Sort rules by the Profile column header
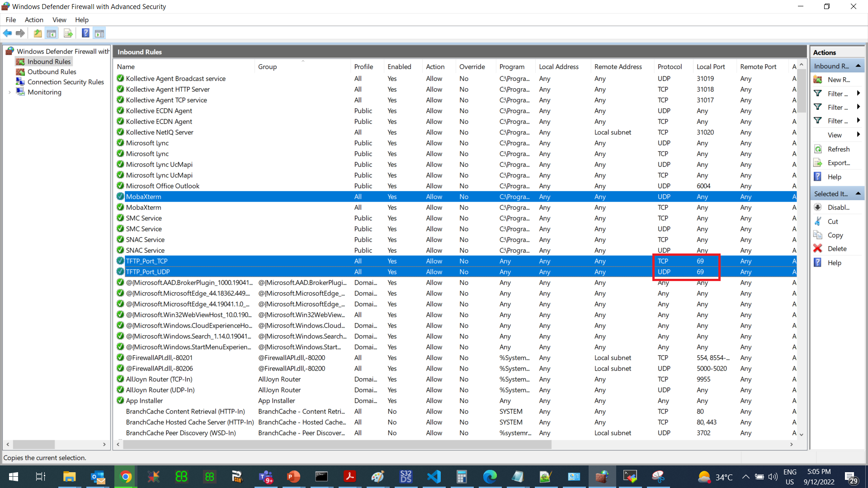The image size is (868, 488). (x=367, y=66)
